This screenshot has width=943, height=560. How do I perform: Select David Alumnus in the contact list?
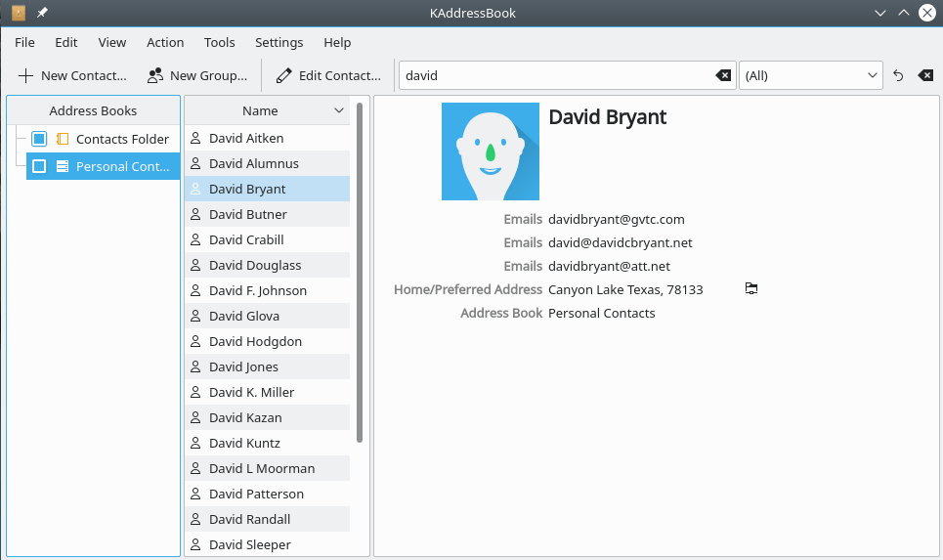[x=267, y=163]
